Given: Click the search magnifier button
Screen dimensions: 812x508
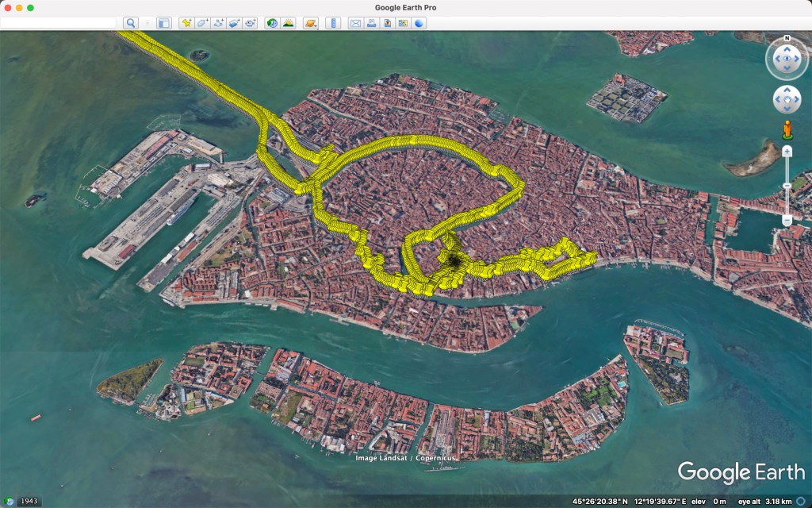Looking at the screenshot, I should coord(131,23).
